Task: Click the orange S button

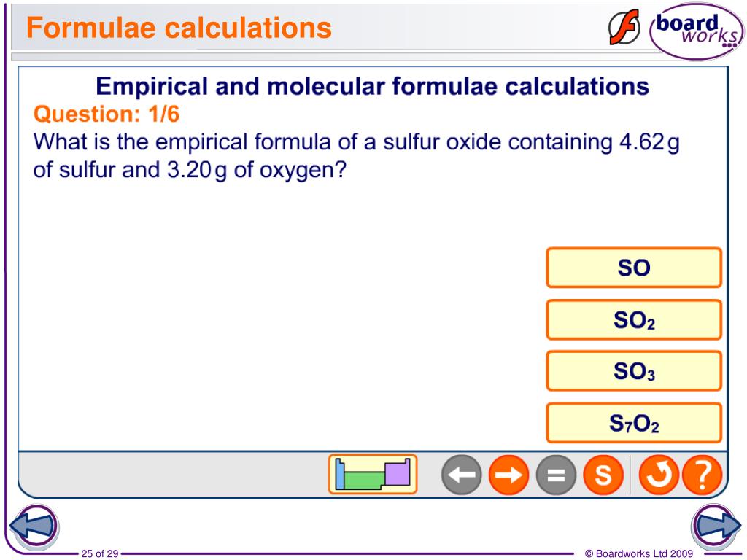Action: click(603, 475)
